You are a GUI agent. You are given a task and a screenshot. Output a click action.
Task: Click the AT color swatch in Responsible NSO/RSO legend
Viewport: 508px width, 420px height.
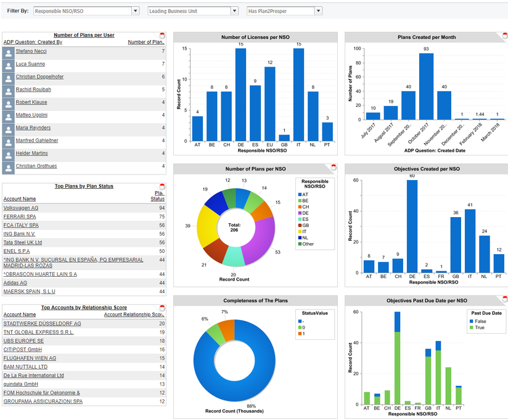pyautogui.click(x=300, y=195)
